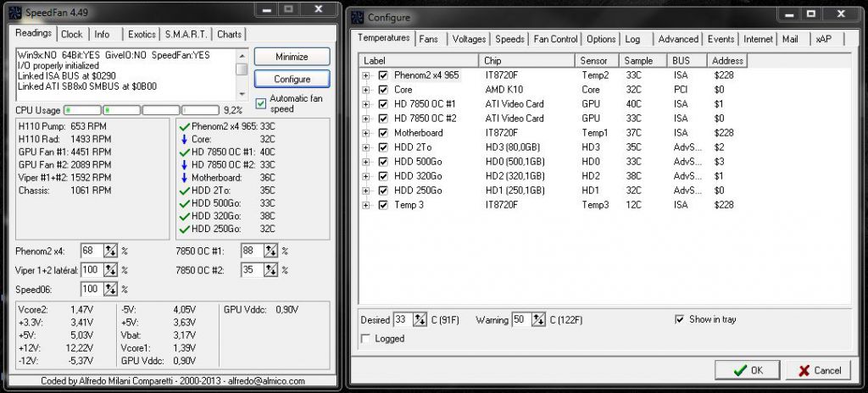
Task: Click Phenom2 x4 speed percentage field
Action: 92,251
